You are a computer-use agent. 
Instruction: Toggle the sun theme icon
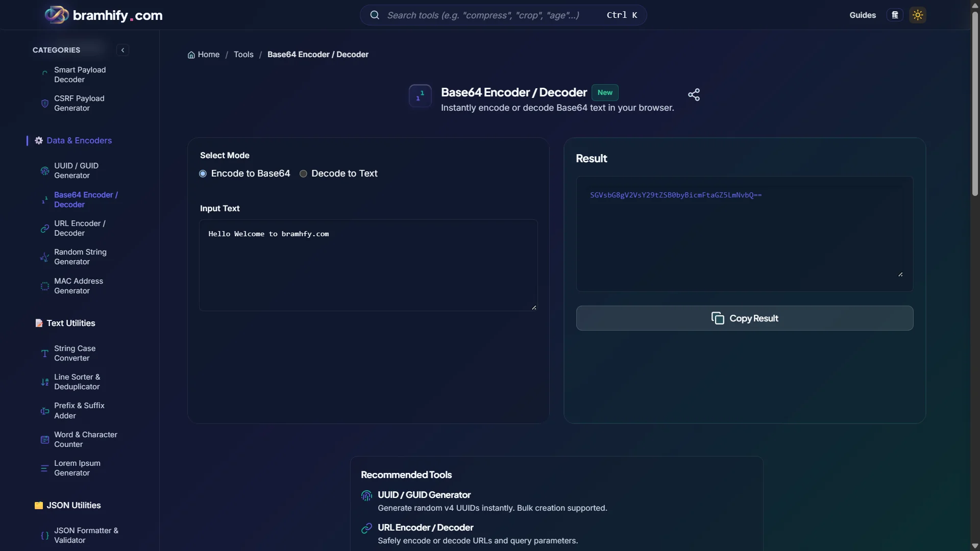pos(918,15)
